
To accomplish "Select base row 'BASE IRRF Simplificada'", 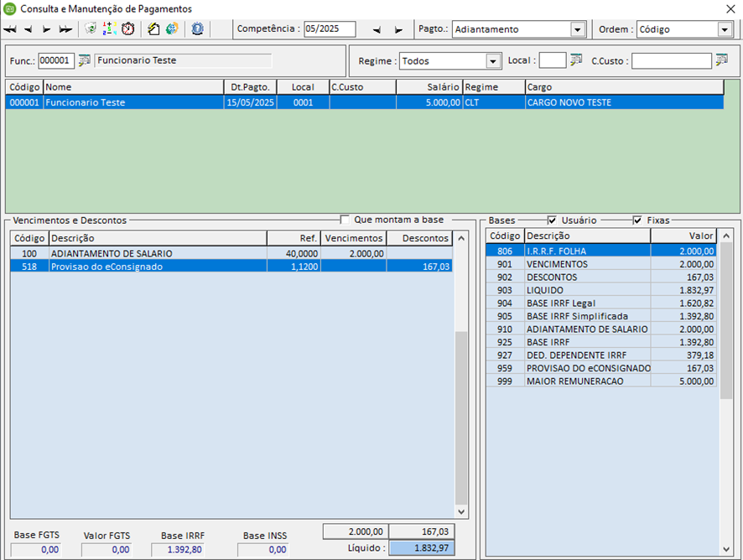I will [600, 317].
